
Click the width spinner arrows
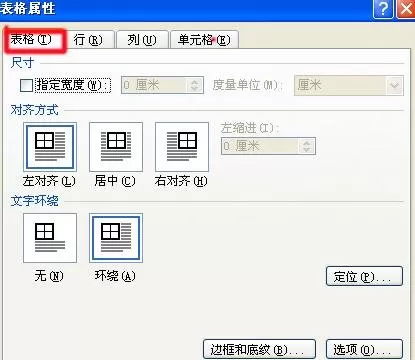click(195, 85)
